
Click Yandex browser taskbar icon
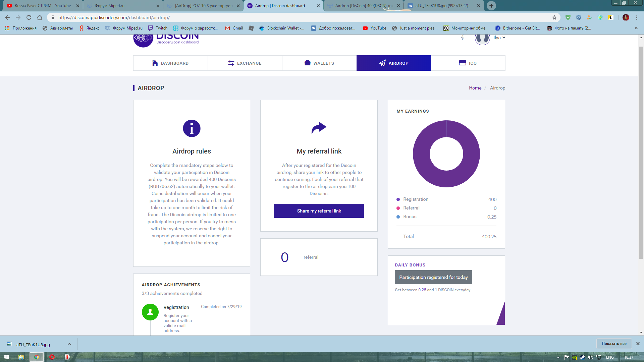coord(67,357)
